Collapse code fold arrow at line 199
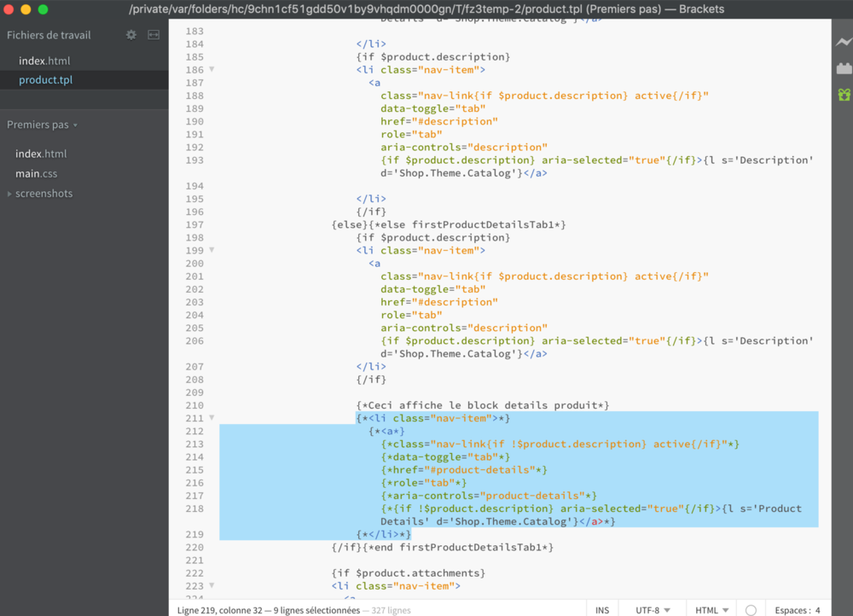Image resolution: width=853 pixels, height=616 pixels. click(x=212, y=250)
